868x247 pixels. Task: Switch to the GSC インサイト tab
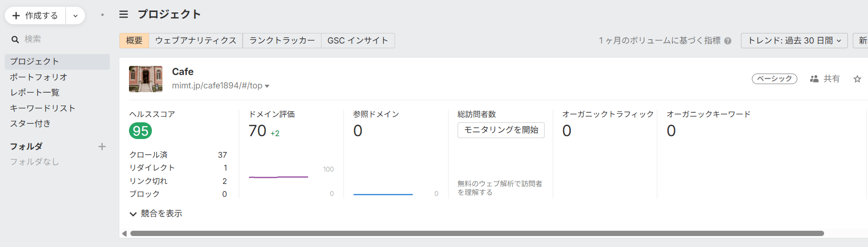pyautogui.click(x=358, y=41)
